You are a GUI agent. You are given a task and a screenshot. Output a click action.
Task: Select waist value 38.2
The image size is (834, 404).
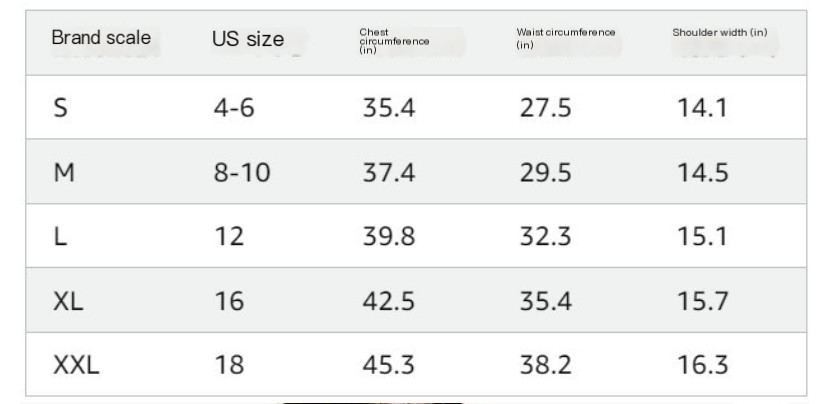(545, 365)
